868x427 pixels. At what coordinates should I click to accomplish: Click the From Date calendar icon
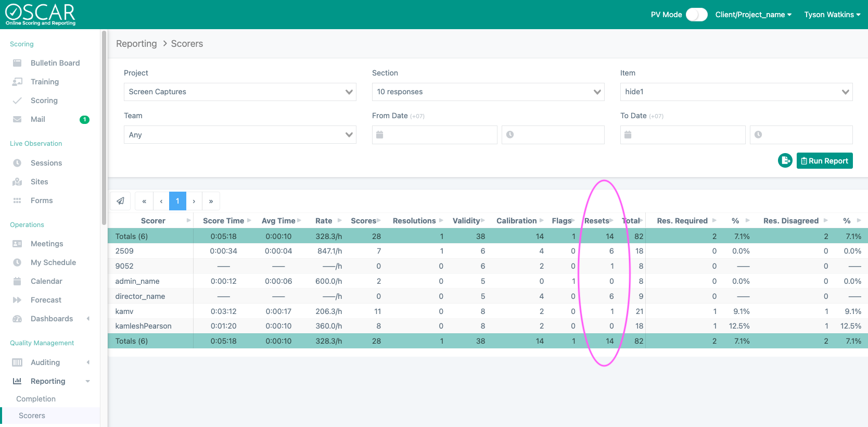pos(380,135)
